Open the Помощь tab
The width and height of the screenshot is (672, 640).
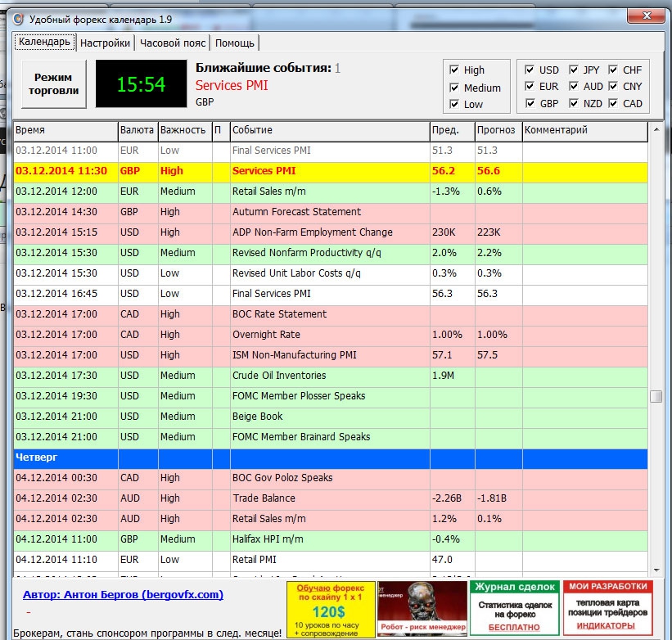pyautogui.click(x=236, y=43)
